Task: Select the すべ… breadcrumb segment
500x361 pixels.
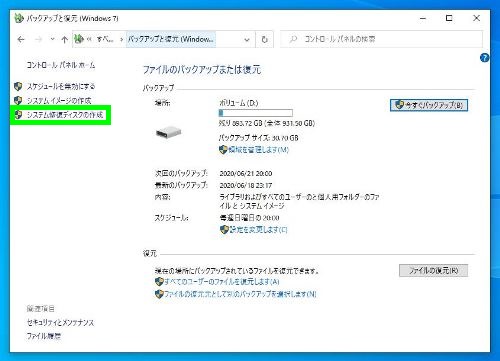Action: pyautogui.click(x=105, y=39)
